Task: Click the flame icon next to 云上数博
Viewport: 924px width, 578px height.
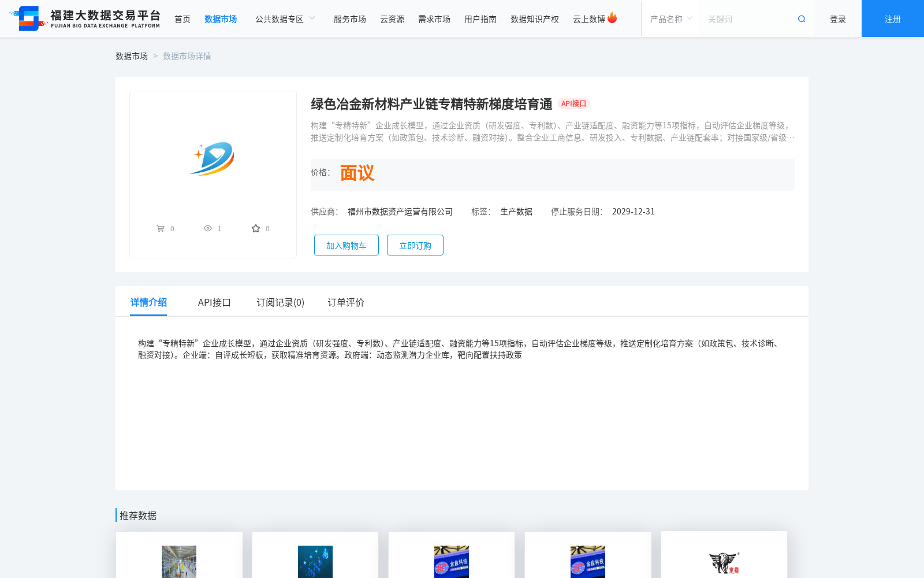Action: point(612,18)
